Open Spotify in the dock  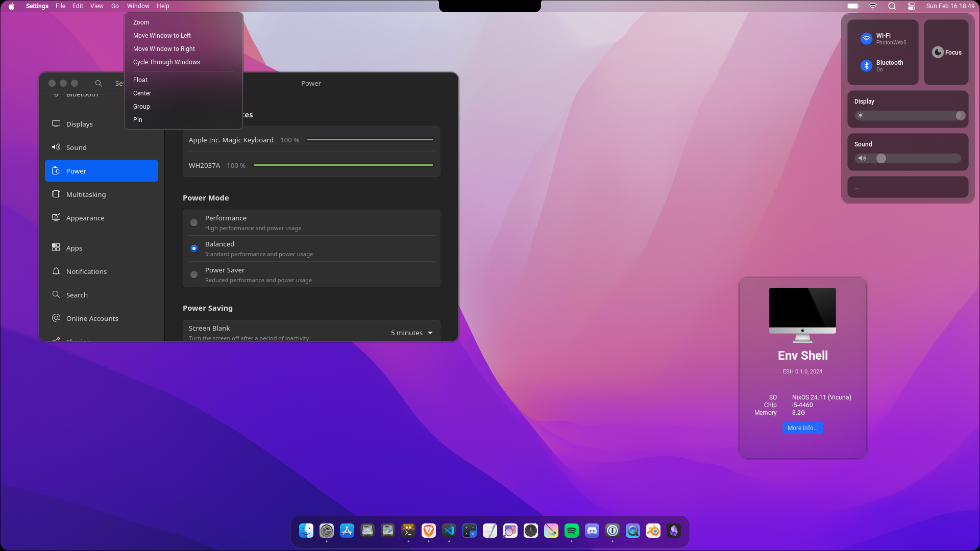tap(572, 531)
